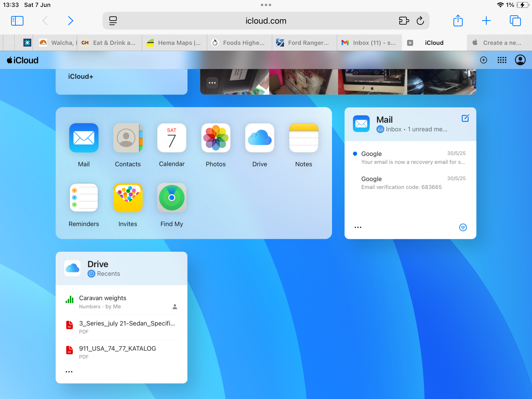Open Google email verification code message

pyautogui.click(x=410, y=183)
